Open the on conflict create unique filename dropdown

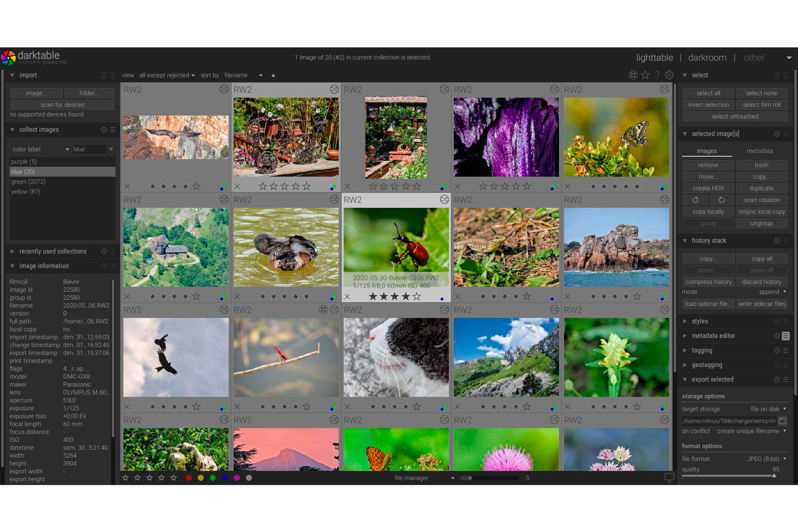point(748,431)
